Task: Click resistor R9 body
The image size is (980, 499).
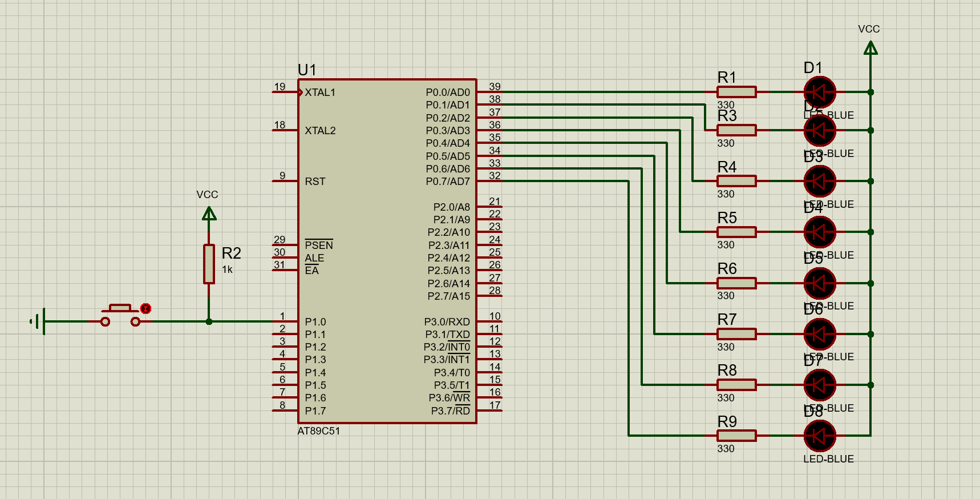Action: [736, 436]
